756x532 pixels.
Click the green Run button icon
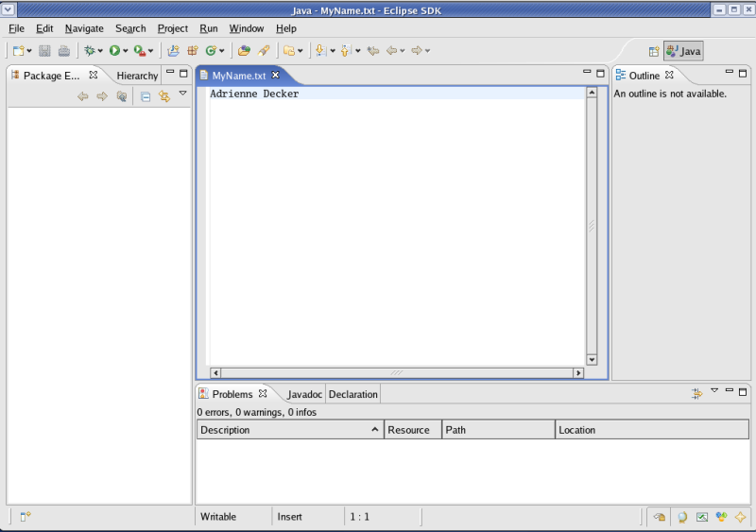(114, 51)
